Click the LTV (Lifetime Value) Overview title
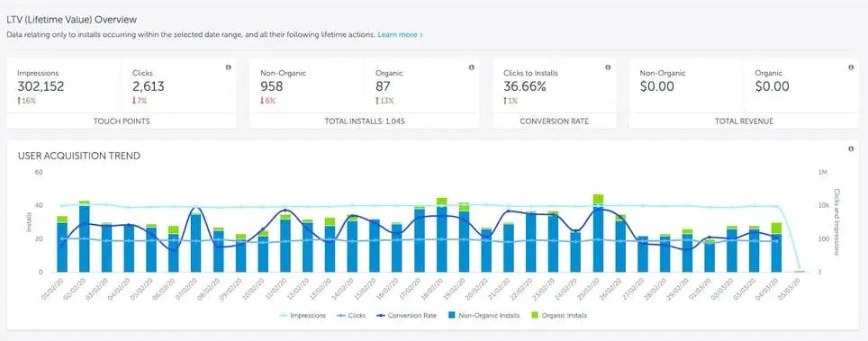The image size is (868, 341). [71, 20]
